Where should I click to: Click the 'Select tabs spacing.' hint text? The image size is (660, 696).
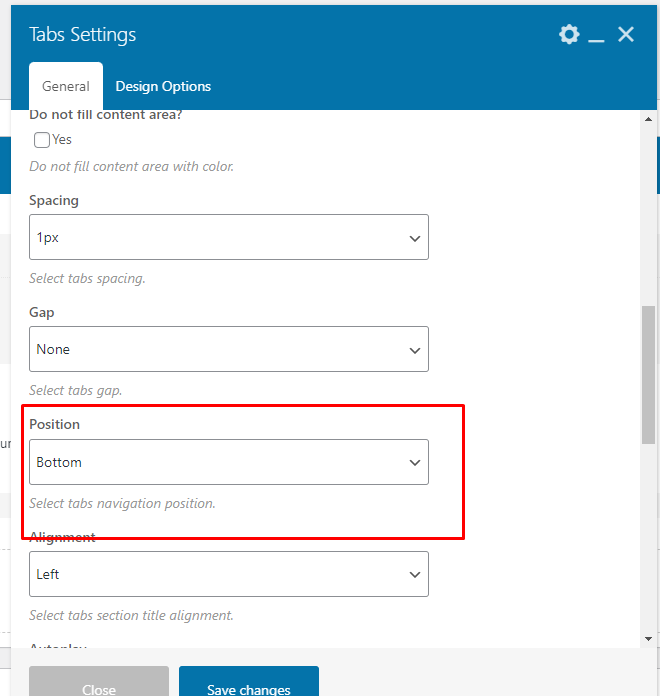point(87,278)
